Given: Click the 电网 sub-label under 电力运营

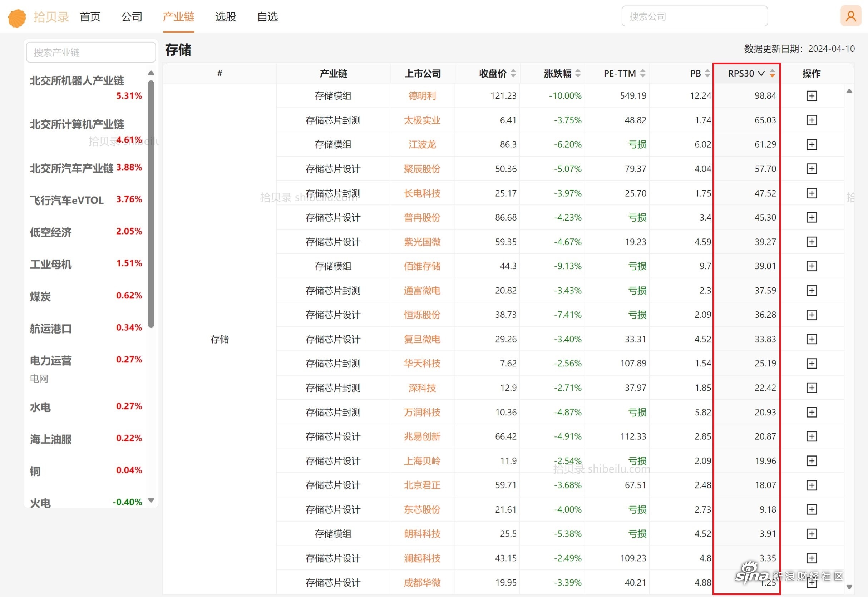Looking at the screenshot, I should click(x=39, y=379).
